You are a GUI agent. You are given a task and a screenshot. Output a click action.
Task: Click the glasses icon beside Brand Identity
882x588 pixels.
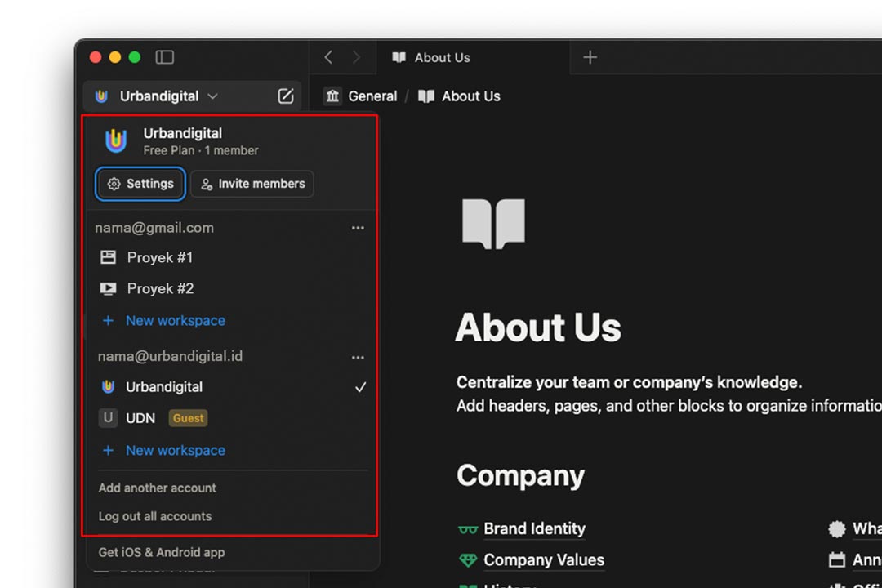pyautogui.click(x=468, y=529)
